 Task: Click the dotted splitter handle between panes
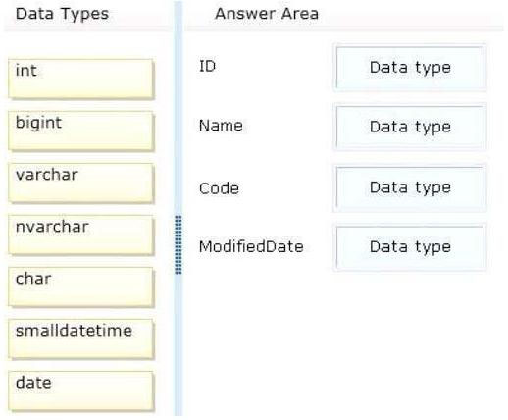coord(178,244)
